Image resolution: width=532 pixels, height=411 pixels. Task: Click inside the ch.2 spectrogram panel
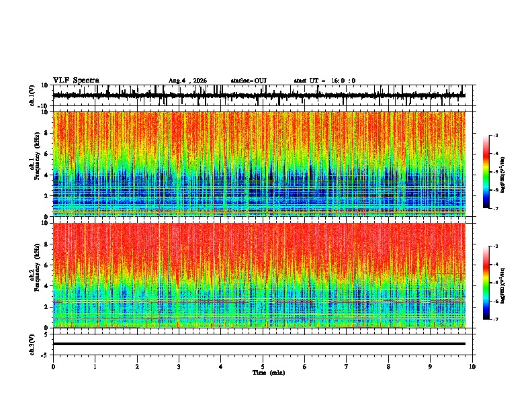pos(259,275)
